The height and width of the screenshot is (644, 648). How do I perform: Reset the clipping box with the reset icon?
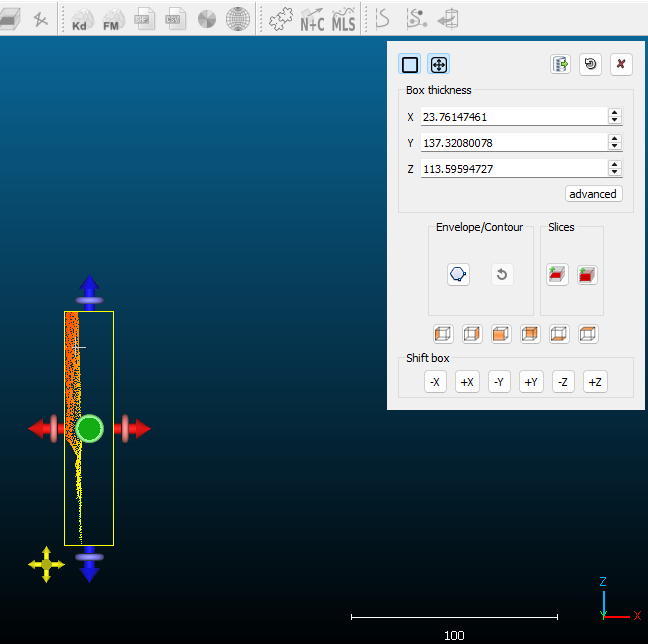(590, 65)
